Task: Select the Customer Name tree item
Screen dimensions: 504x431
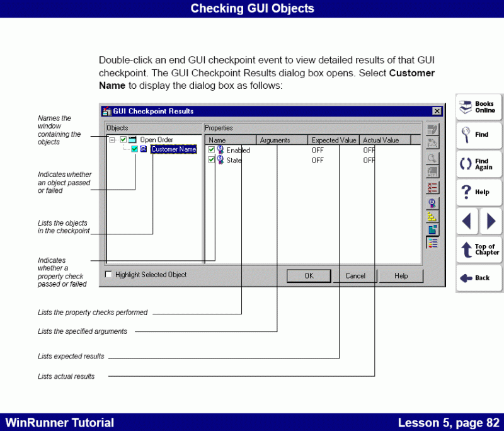Action: [x=174, y=149]
